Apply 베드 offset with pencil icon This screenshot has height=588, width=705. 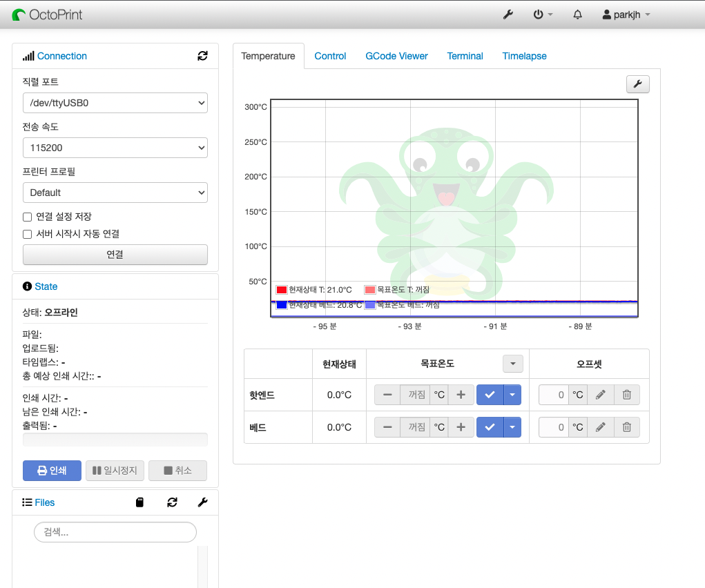[x=600, y=427]
